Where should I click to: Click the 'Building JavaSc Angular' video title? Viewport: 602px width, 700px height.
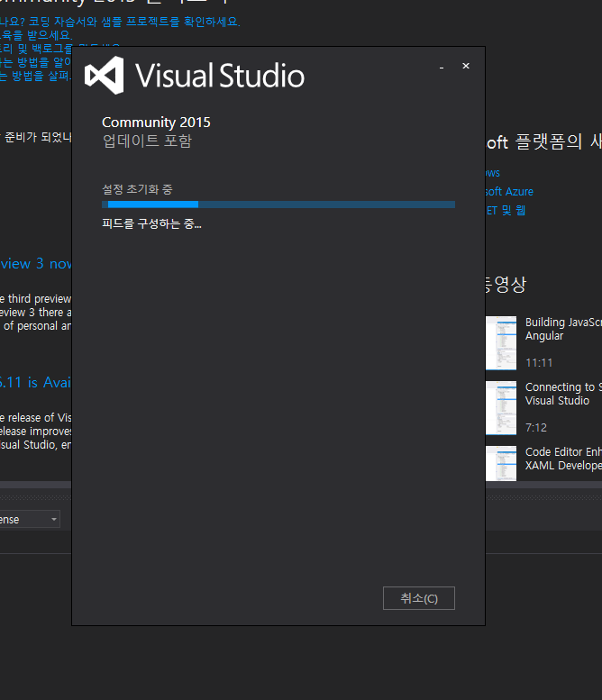[x=563, y=329]
